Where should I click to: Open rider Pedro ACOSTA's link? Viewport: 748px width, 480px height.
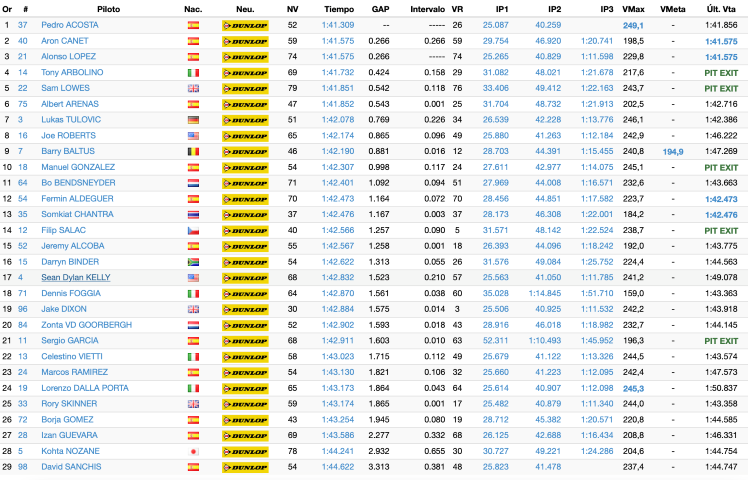(x=70, y=25)
